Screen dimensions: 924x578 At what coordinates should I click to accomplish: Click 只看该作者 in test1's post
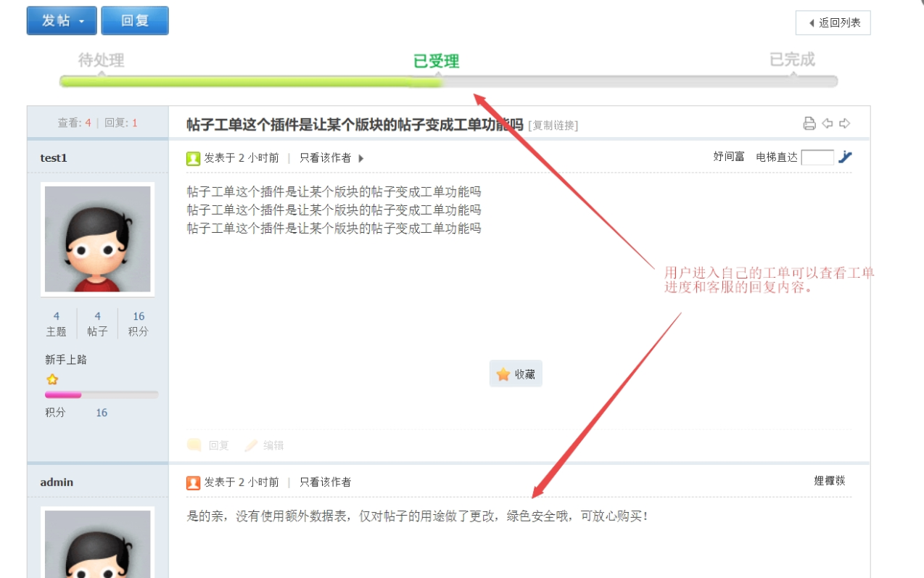[x=326, y=158]
